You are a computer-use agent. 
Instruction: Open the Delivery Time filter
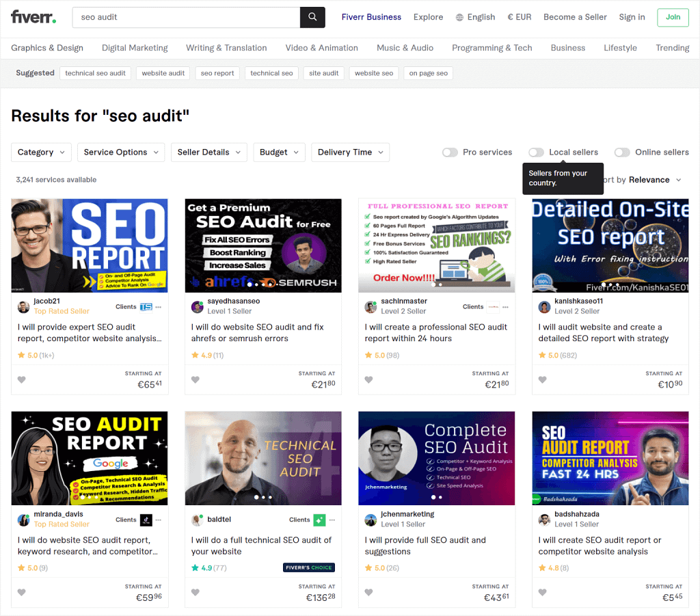(x=351, y=152)
